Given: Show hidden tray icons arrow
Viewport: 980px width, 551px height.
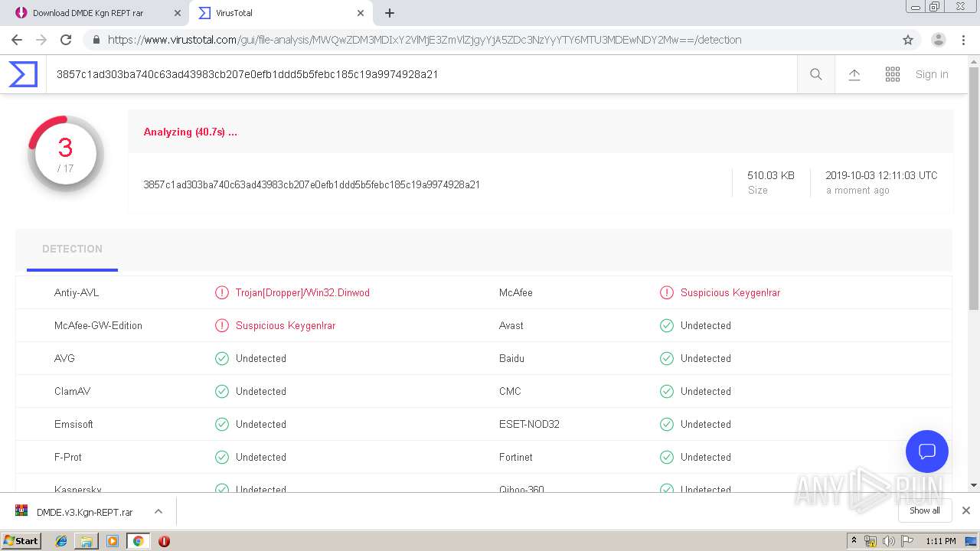Looking at the screenshot, I should (854, 541).
